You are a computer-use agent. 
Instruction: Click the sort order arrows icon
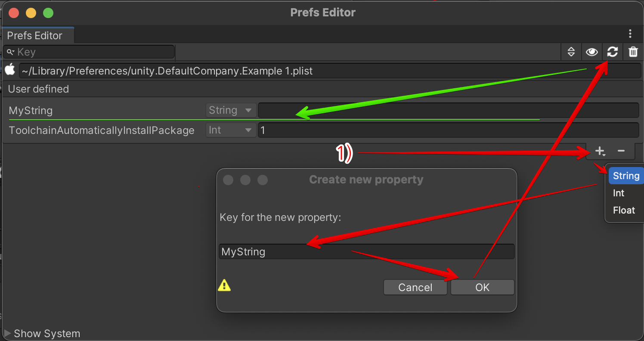tap(571, 52)
